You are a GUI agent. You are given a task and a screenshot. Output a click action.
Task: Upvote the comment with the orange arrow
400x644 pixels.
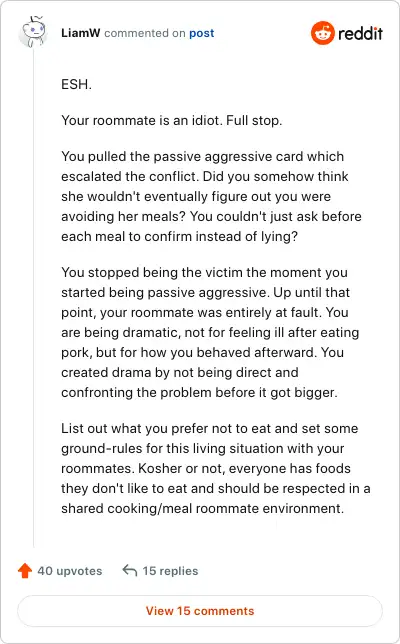click(25, 570)
